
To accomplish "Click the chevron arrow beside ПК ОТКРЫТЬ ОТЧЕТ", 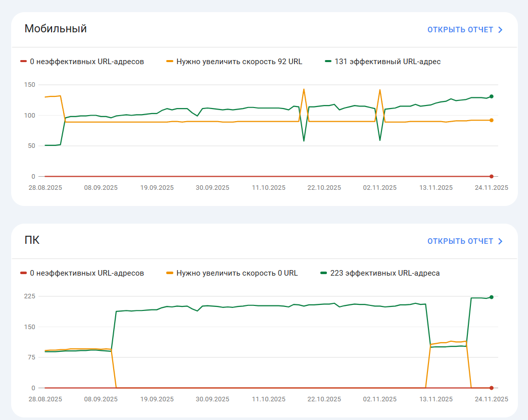I will point(500,241).
